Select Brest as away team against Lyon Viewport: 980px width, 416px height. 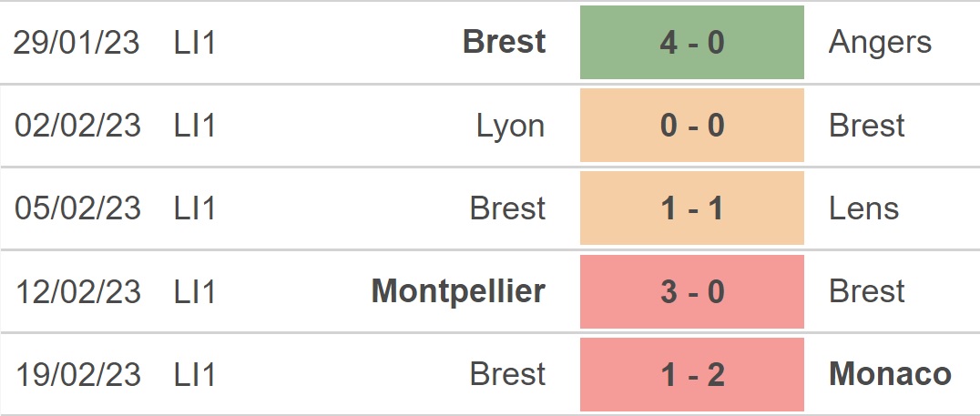pyautogui.click(x=866, y=126)
